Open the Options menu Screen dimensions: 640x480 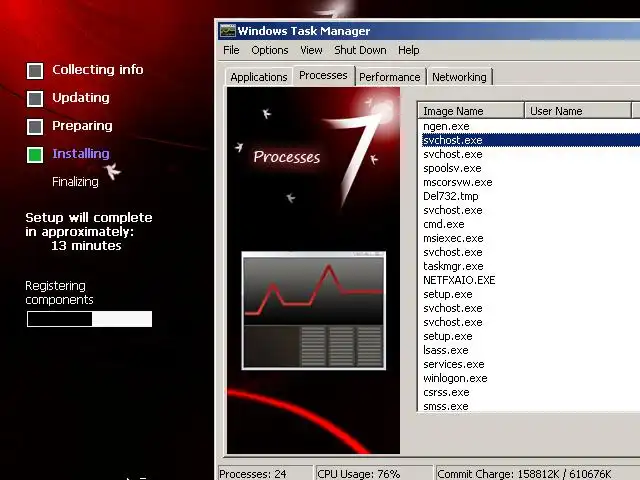[x=270, y=50]
